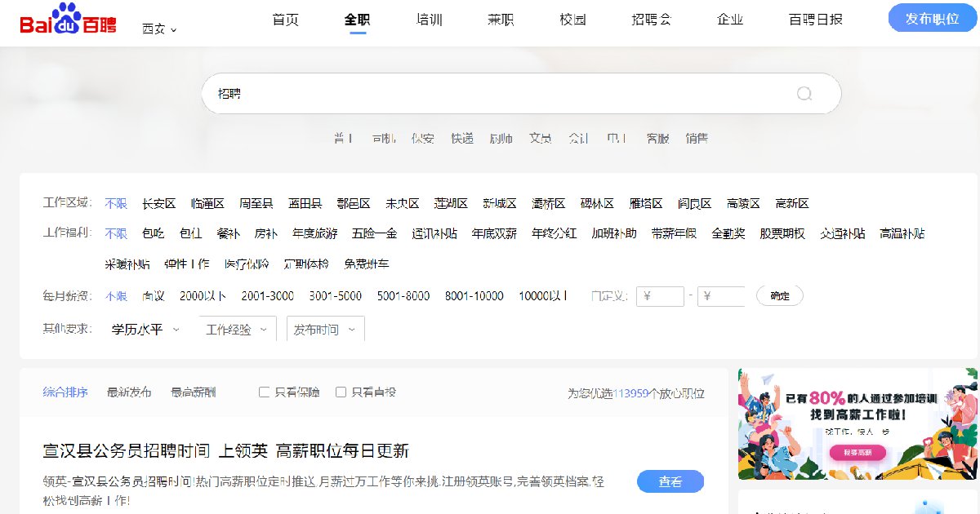Filter by 雁塔区 work area

point(645,204)
